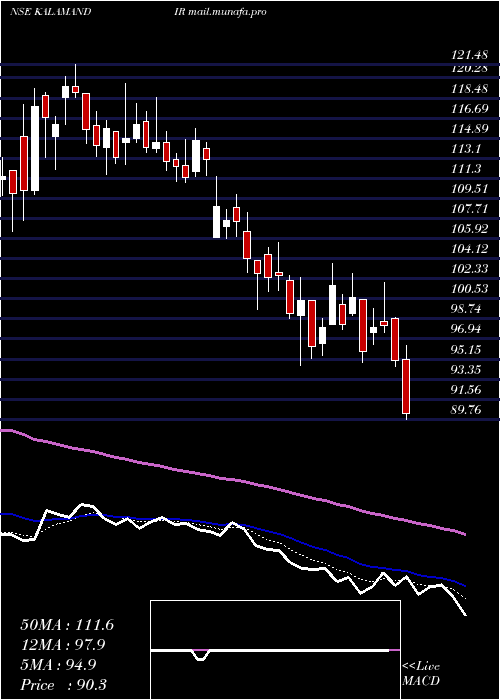The image size is (500, 700).
Task: Click the 12MA : 97.9 readout
Action: click(x=64, y=645)
